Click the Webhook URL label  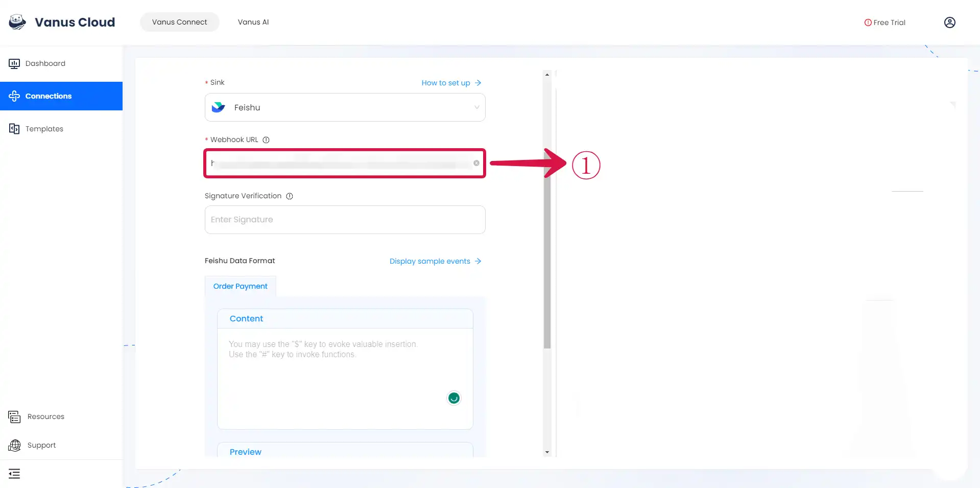(x=234, y=140)
